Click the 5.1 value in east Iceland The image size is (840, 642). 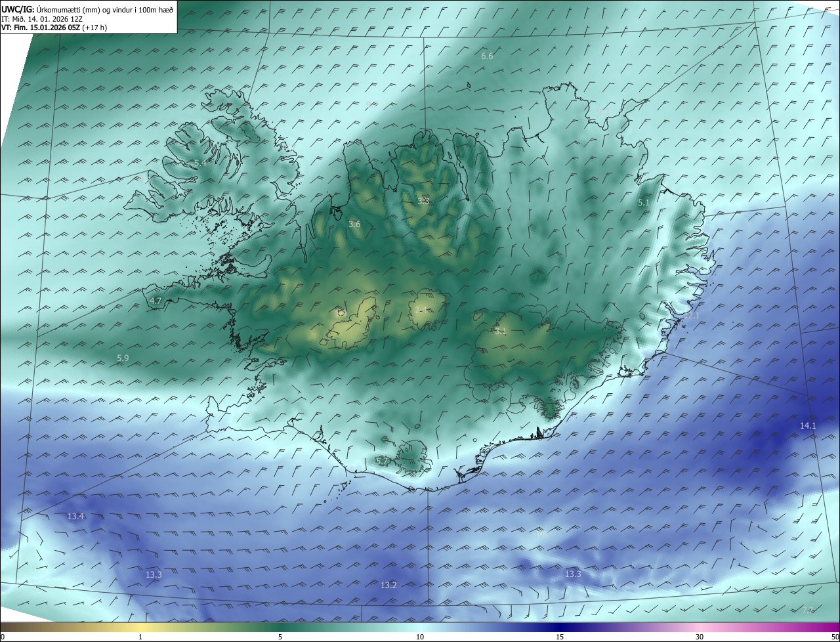(x=644, y=203)
